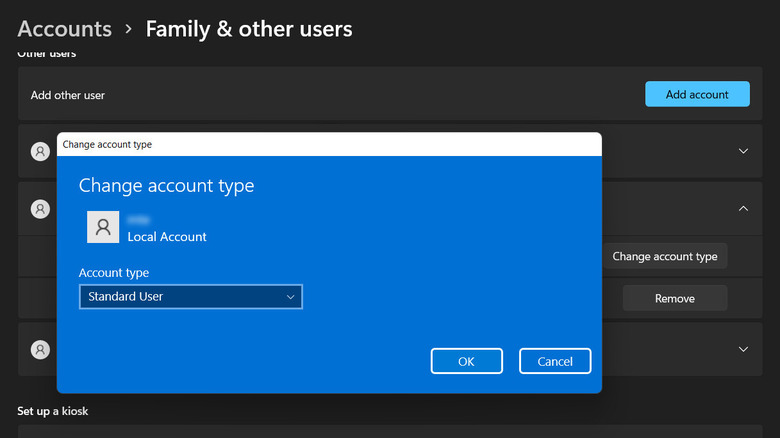Expand the last user account row
The image size is (780, 438).
743,350
